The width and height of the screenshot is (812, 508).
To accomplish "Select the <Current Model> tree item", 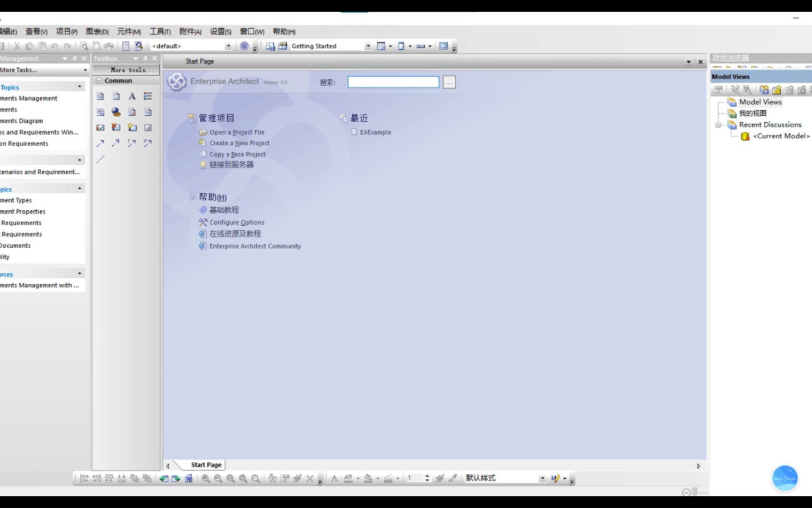I will coord(781,136).
